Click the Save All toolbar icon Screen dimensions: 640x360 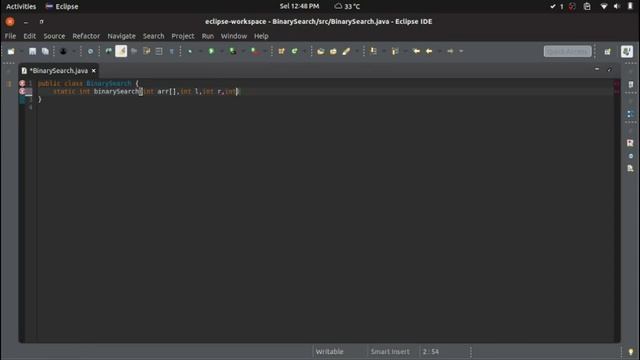(x=45, y=51)
